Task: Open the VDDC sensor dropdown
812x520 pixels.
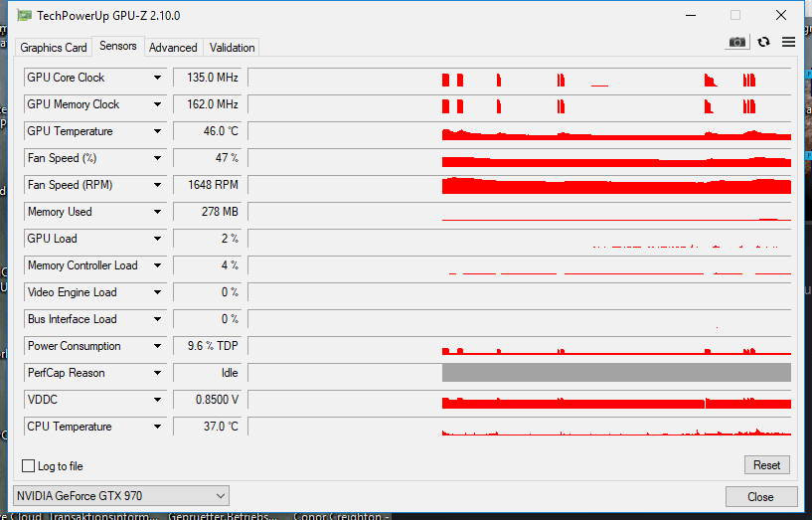Action: click(157, 400)
